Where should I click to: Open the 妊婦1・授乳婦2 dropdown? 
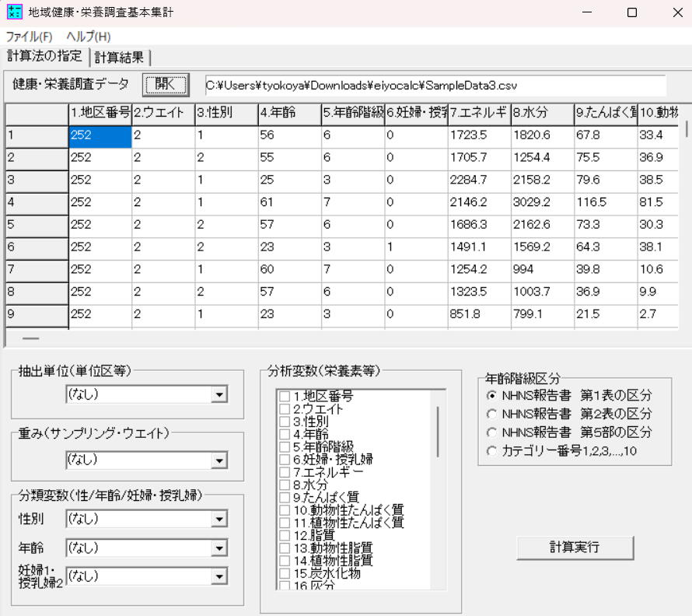click(220, 576)
